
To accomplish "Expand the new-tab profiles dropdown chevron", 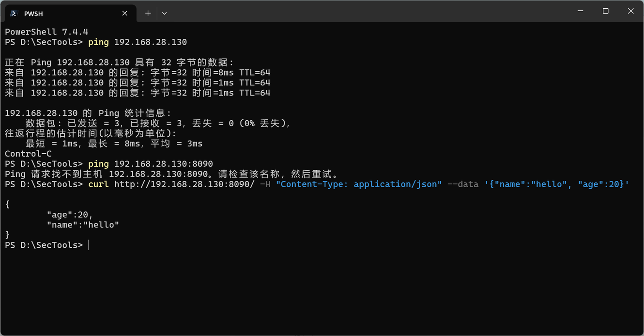I will (x=165, y=13).
